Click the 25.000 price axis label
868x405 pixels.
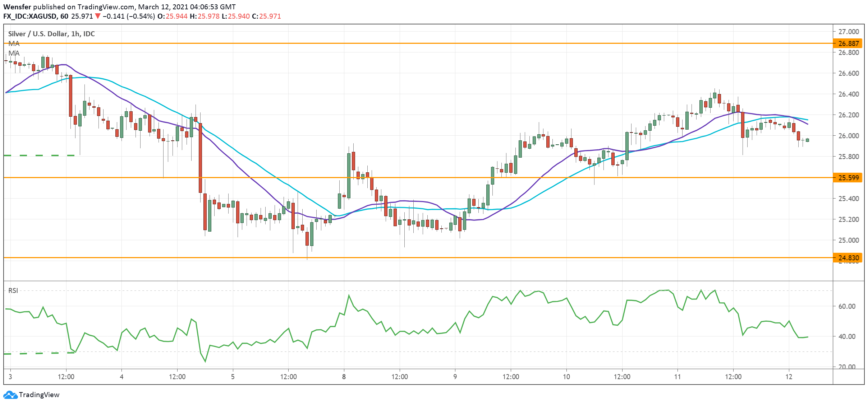pos(848,240)
